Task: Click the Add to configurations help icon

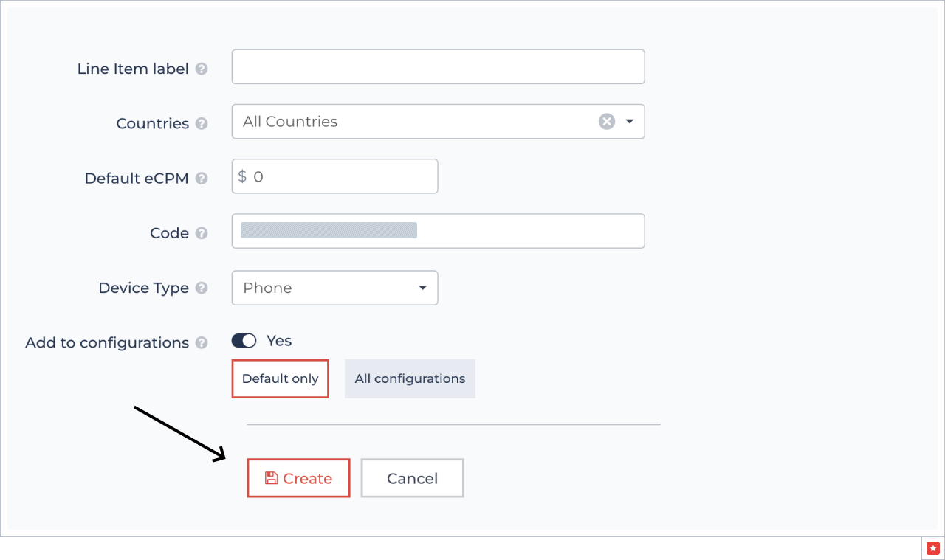Action: [x=202, y=343]
